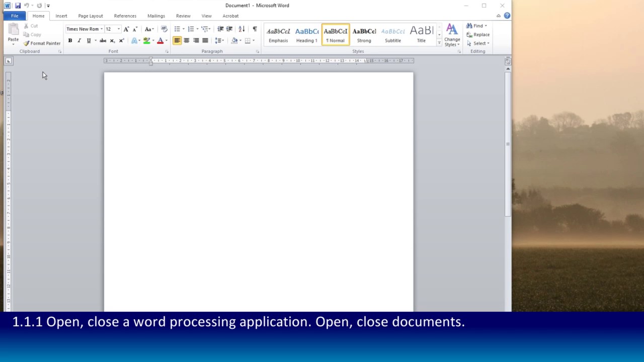This screenshot has height=362, width=644.
Task: Click the Paste clipboard icon
Action: click(x=13, y=29)
